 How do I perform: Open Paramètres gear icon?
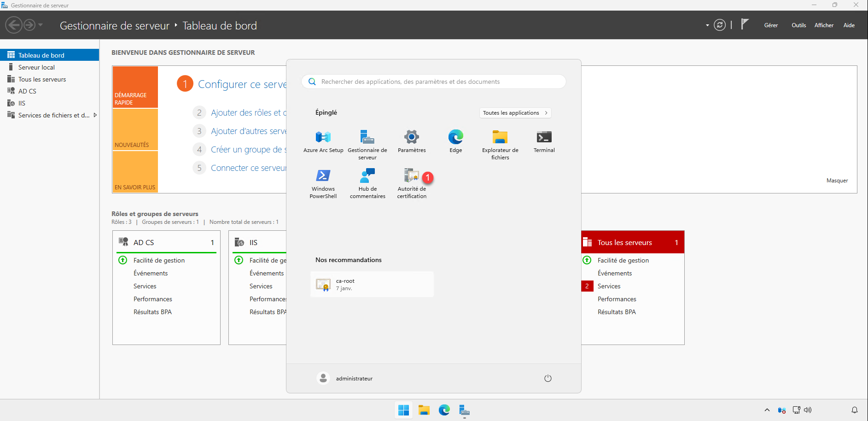pyautogui.click(x=411, y=138)
